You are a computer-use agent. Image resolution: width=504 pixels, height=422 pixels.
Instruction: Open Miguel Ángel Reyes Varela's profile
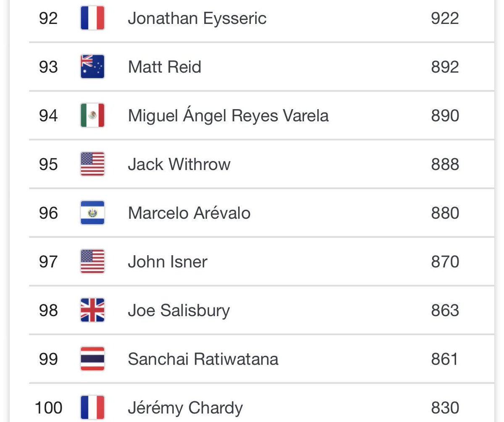click(228, 115)
